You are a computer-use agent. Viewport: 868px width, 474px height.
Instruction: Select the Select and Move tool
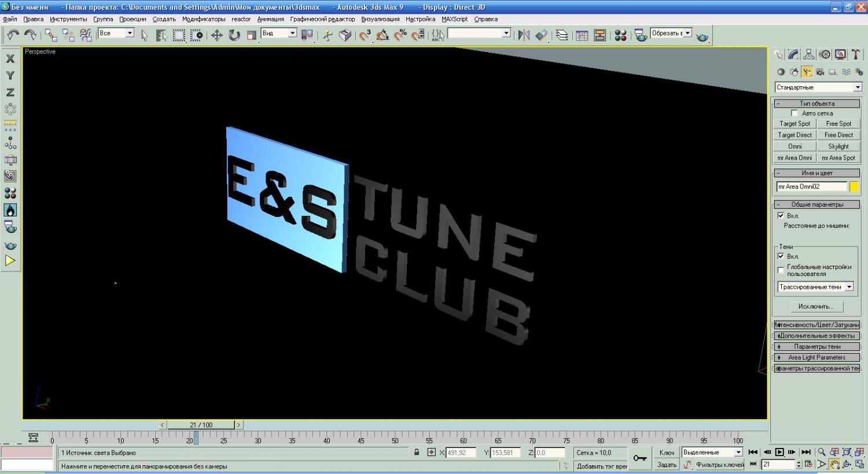(x=216, y=35)
